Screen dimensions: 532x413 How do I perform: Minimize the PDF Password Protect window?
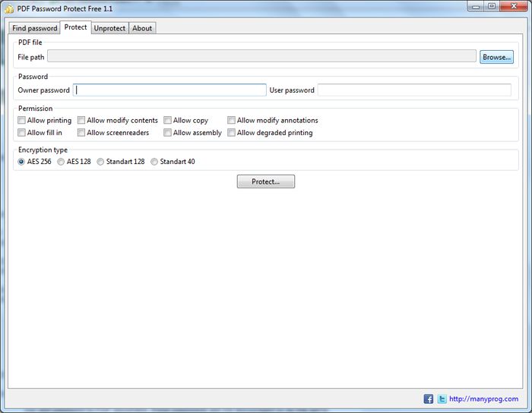(x=476, y=6)
